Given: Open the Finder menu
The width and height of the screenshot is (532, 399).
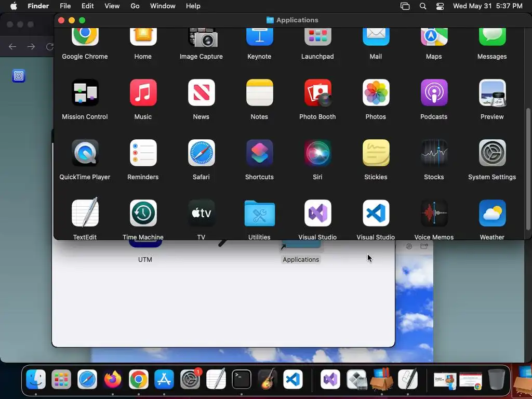Looking at the screenshot, I should tap(38, 6).
